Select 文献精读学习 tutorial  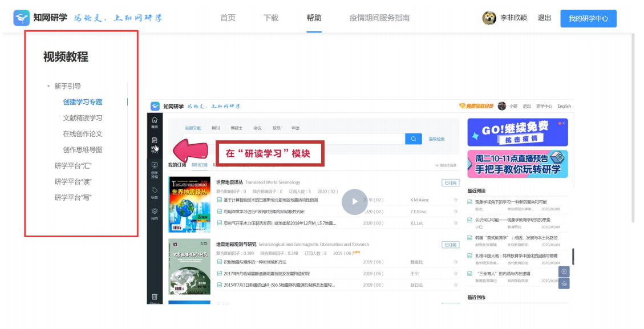tap(83, 118)
